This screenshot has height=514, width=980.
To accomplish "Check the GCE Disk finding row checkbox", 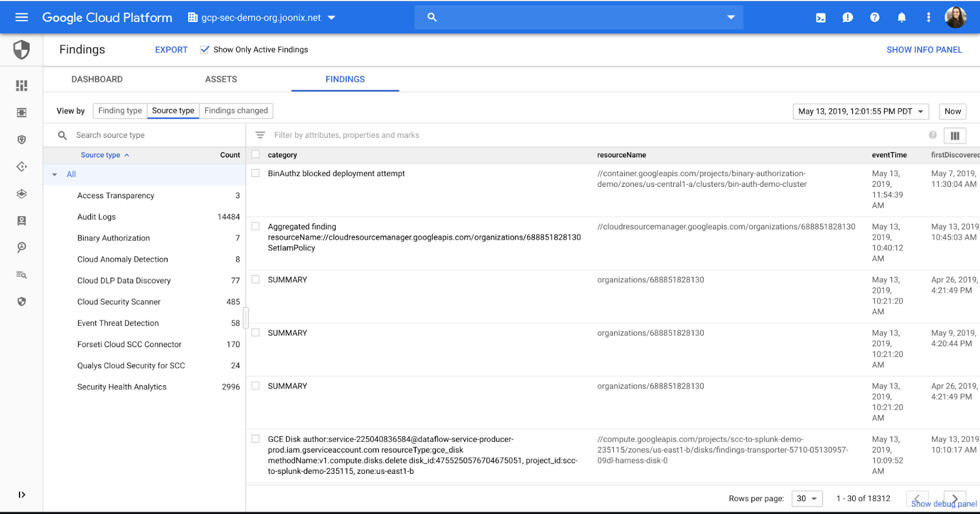I will [x=255, y=439].
